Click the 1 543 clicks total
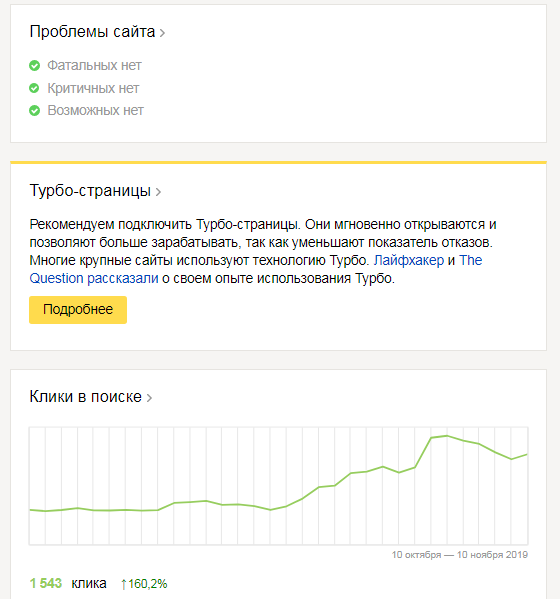Screen dimensions: 560x599 coord(46,583)
